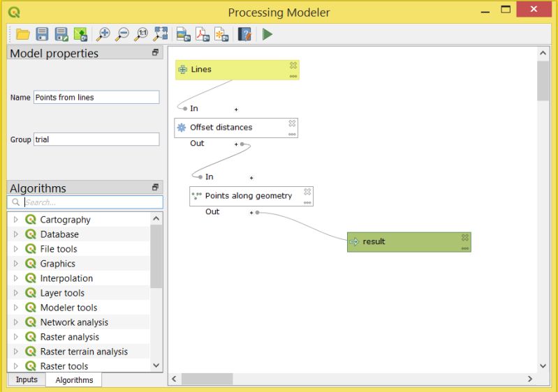
Task: Click the canvas vertical scrollbar thumb
Action: [x=543, y=81]
